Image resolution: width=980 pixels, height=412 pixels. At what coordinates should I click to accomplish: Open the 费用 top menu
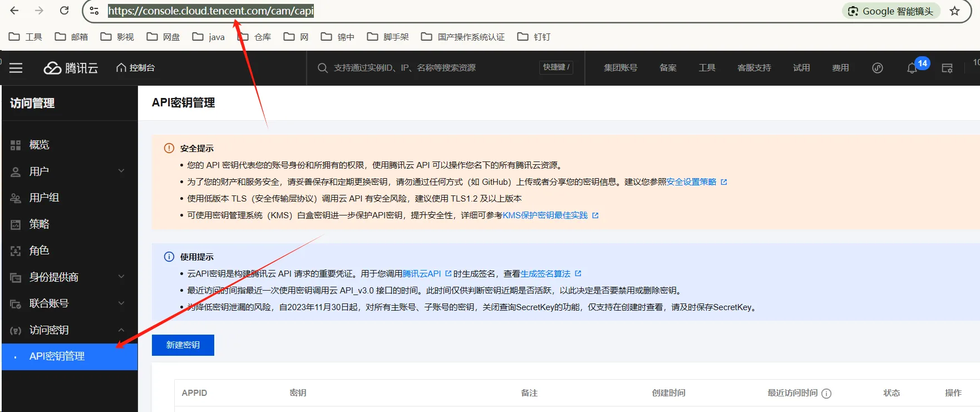(x=840, y=68)
